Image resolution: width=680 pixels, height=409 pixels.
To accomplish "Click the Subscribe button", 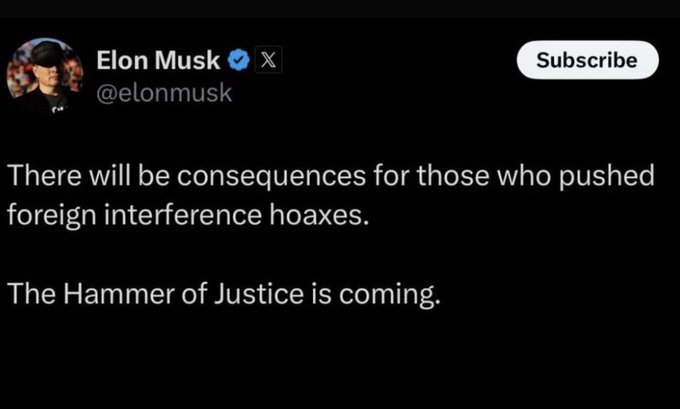I will (x=587, y=60).
